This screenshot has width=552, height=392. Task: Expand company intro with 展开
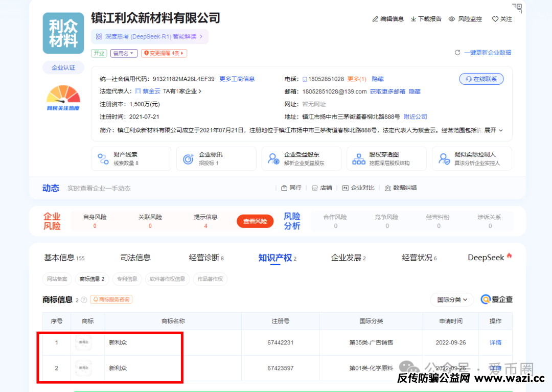[494, 130]
